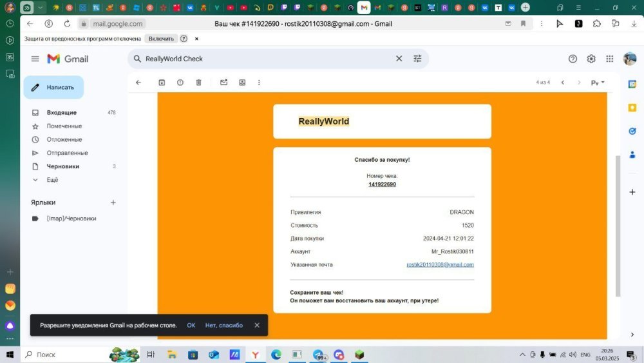The width and height of the screenshot is (644, 363).
Task: Reload the page
Action: pos(67,24)
